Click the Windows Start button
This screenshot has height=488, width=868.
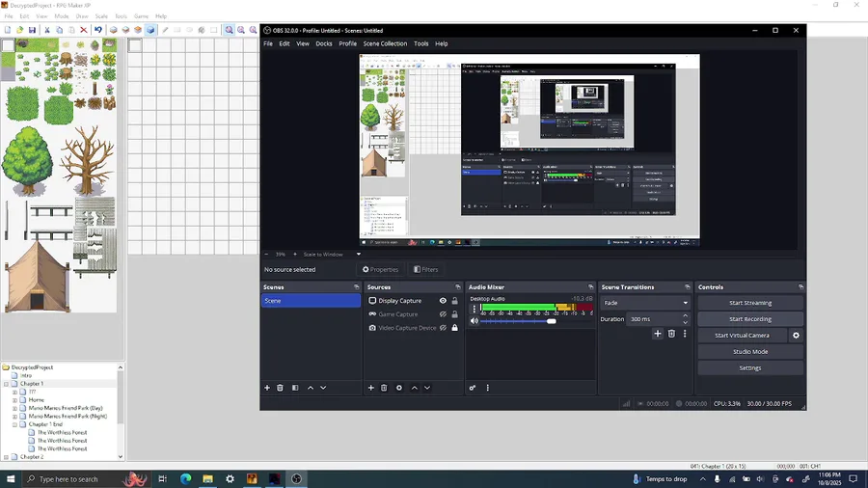pyautogui.click(x=10, y=478)
